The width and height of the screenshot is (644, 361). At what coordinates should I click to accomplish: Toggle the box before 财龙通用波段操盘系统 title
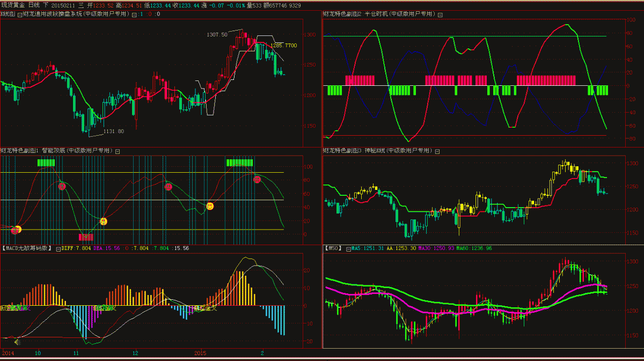pos(20,14)
